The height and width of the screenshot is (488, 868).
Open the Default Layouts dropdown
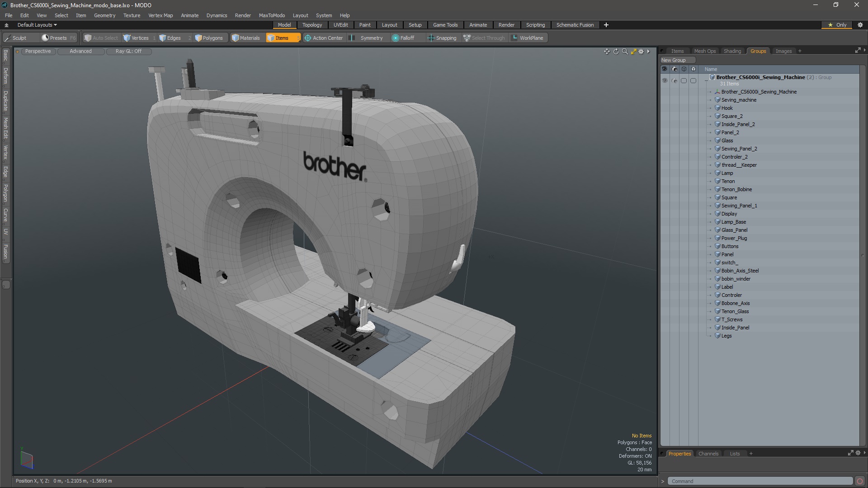pyautogui.click(x=37, y=25)
